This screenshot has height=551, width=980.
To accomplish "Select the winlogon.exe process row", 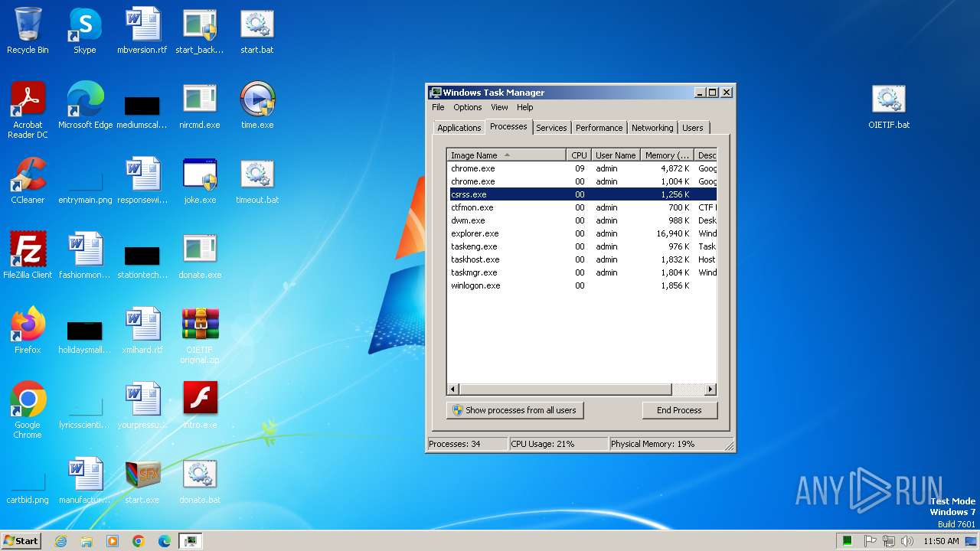I will coord(582,285).
